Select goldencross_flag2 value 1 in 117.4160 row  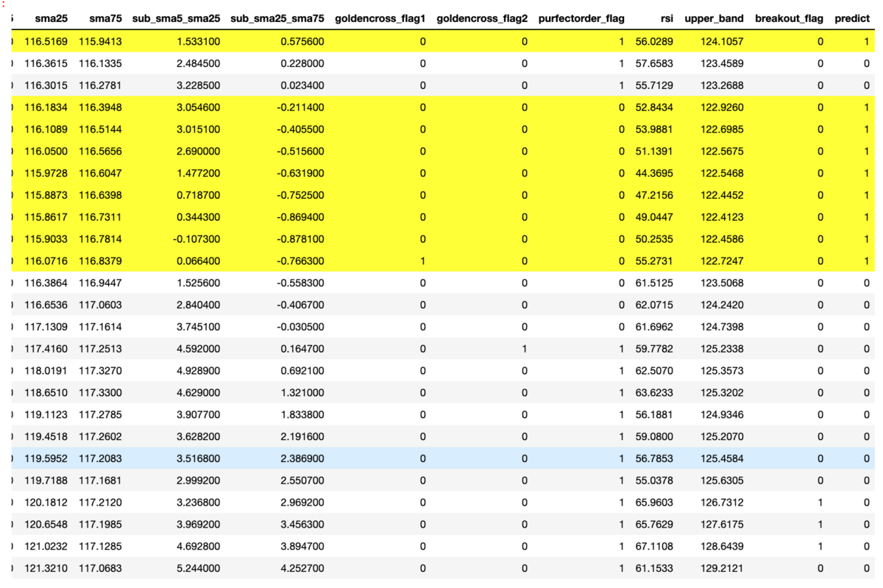click(525, 349)
